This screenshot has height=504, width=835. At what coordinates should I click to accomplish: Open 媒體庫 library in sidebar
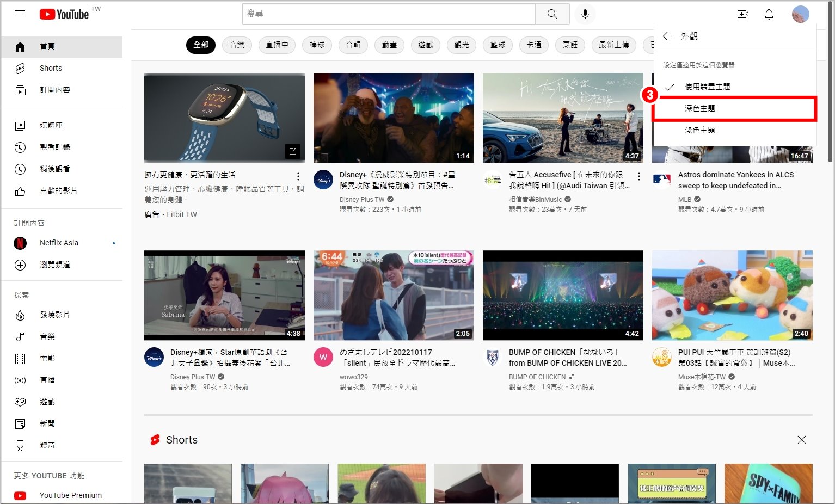click(62, 125)
